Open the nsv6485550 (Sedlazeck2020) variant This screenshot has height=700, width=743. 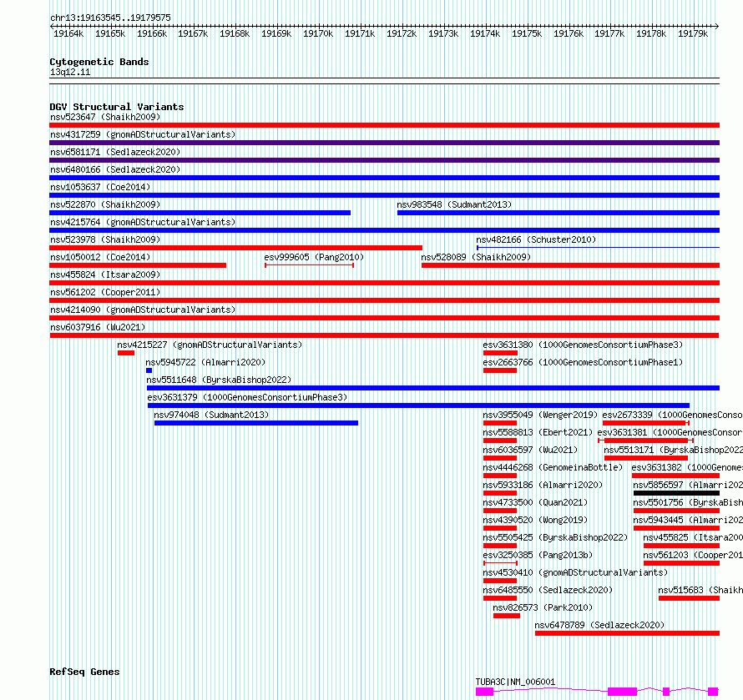[548, 590]
